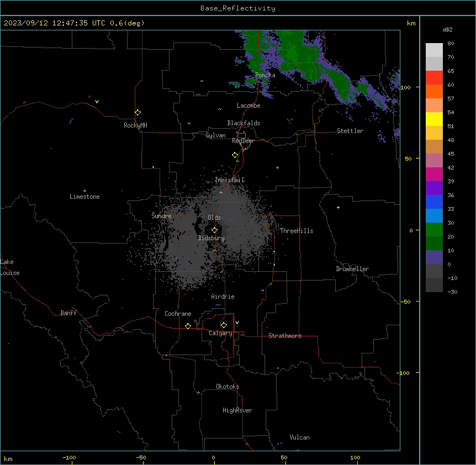Click the Vulcan label
This screenshot has width=476, height=465.
tap(300, 437)
